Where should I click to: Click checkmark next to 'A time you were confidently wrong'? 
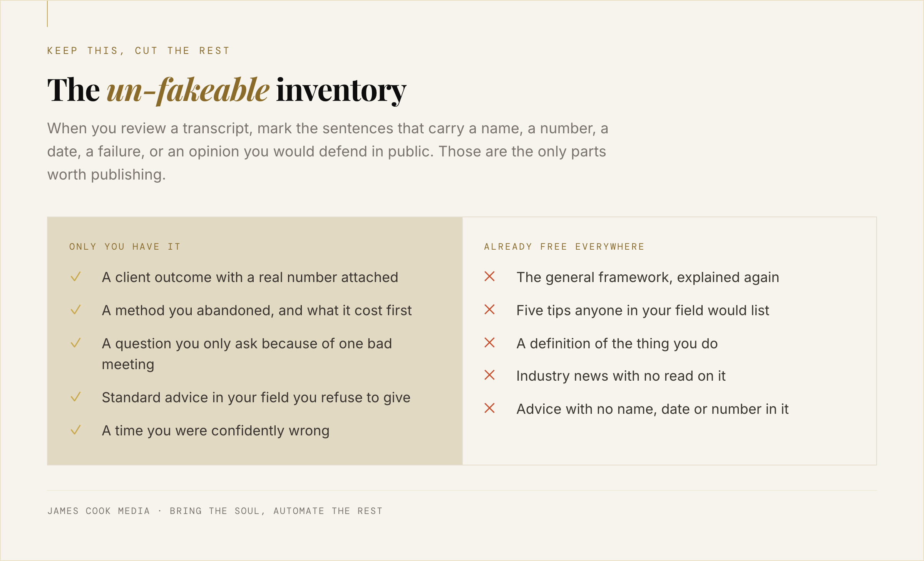click(x=75, y=430)
